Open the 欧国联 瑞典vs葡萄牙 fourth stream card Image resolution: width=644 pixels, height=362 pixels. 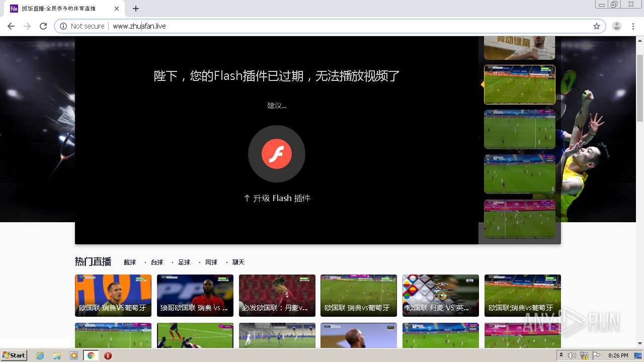tap(359, 296)
